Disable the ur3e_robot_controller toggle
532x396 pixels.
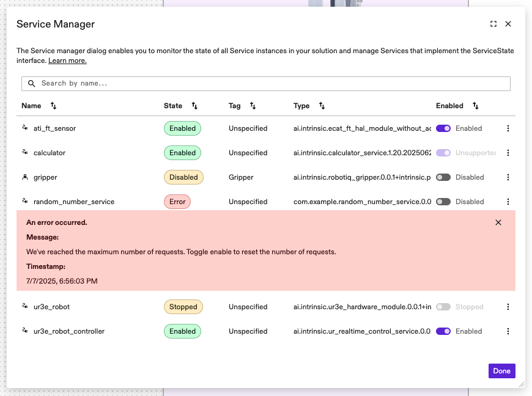tap(443, 331)
